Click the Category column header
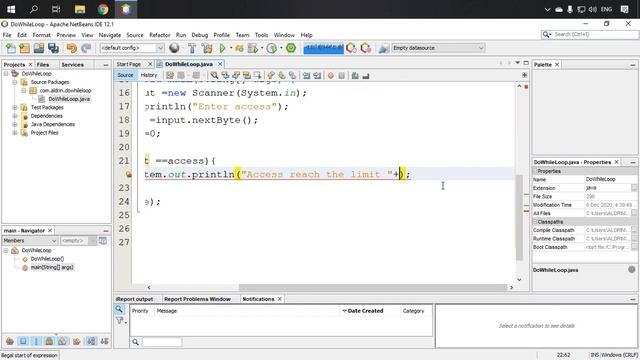640x360 pixels. [x=413, y=311]
